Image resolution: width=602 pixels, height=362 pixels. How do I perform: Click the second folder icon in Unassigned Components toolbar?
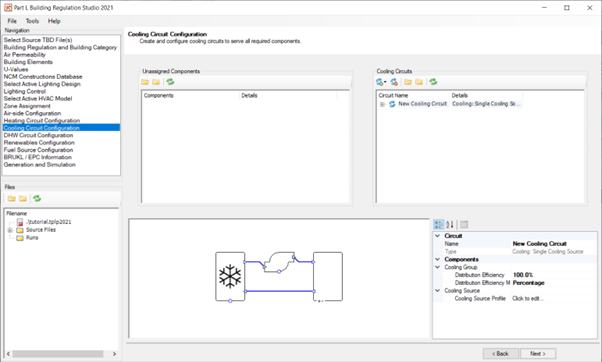(156, 82)
